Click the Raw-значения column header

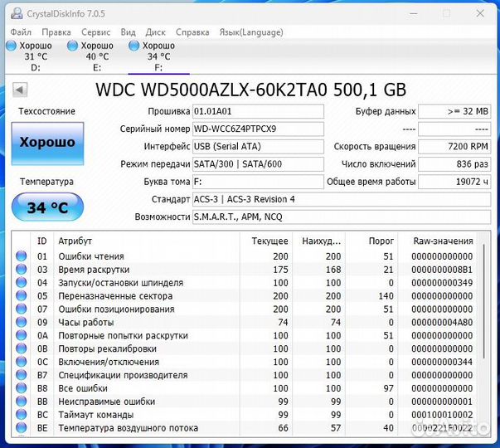438,241
